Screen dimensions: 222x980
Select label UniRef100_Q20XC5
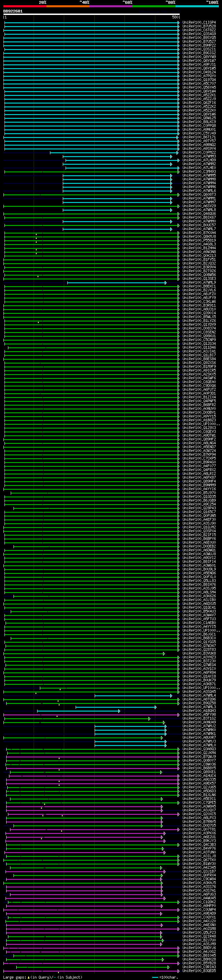tap(199, 815)
